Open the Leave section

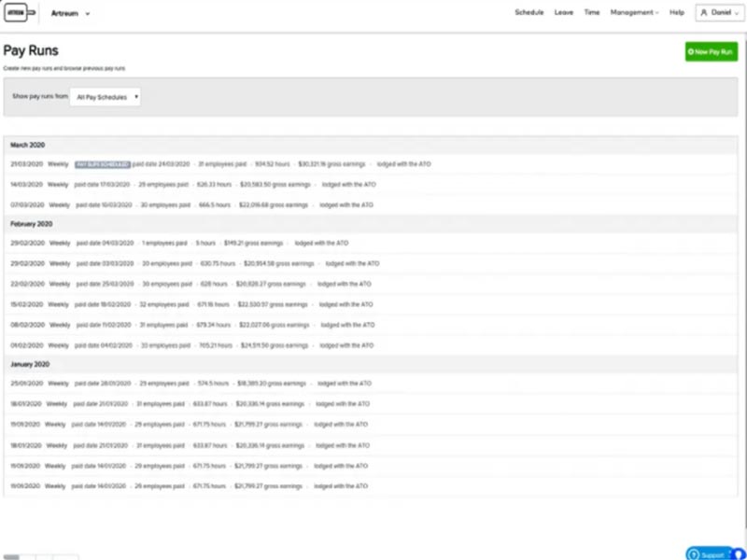coord(563,13)
